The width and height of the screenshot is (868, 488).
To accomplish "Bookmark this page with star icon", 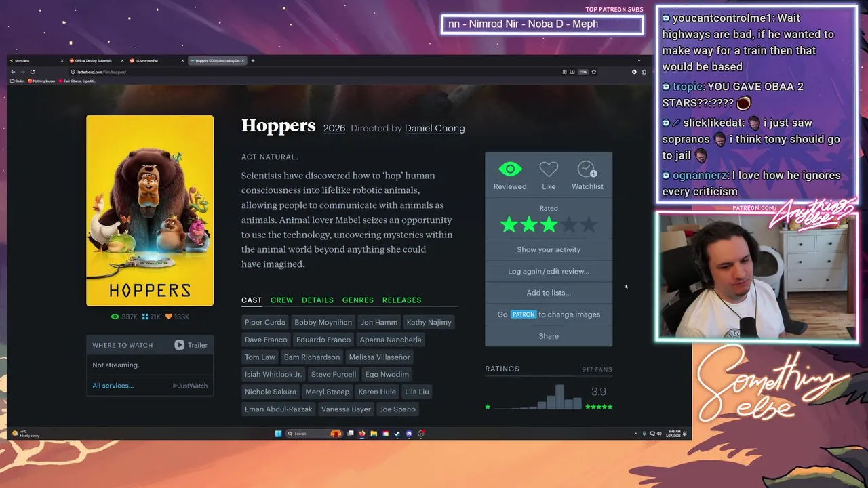I will tap(594, 72).
